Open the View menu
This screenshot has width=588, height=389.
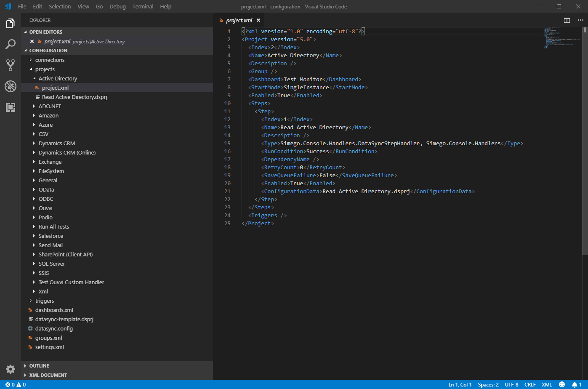83,6
